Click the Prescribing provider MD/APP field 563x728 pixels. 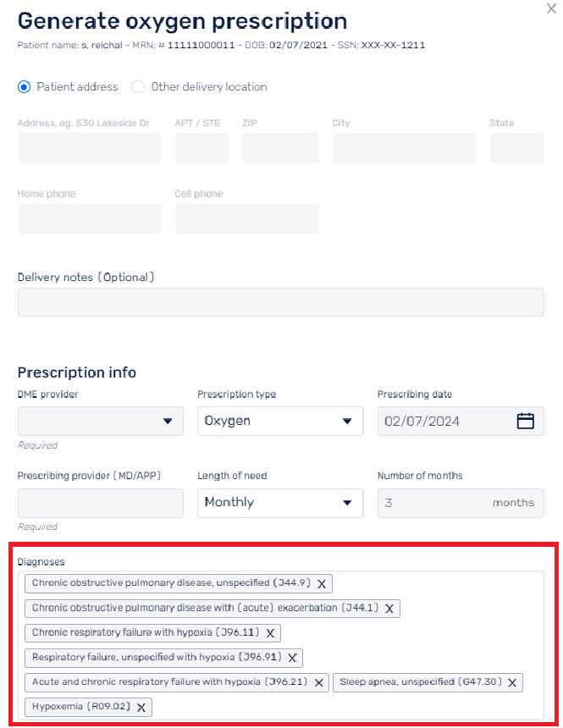tap(101, 503)
